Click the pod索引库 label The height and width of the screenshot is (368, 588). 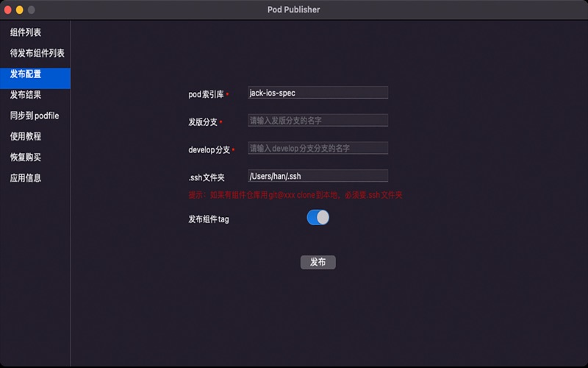click(x=206, y=94)
